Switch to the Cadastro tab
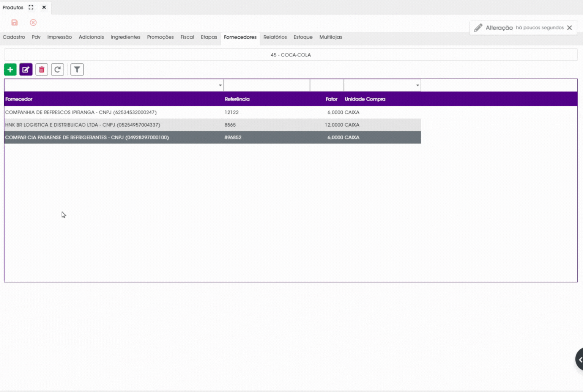Viewport: 583px width, 392px height. click(x=14, y=37)
